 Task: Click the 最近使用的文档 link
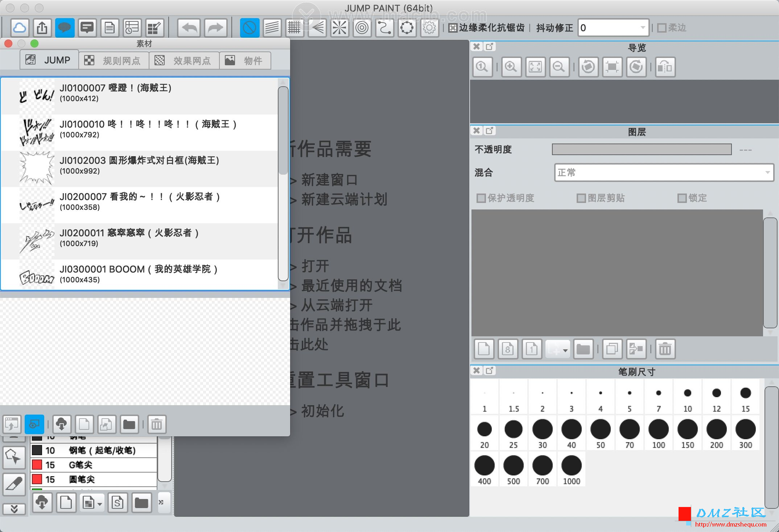(351, 286)
